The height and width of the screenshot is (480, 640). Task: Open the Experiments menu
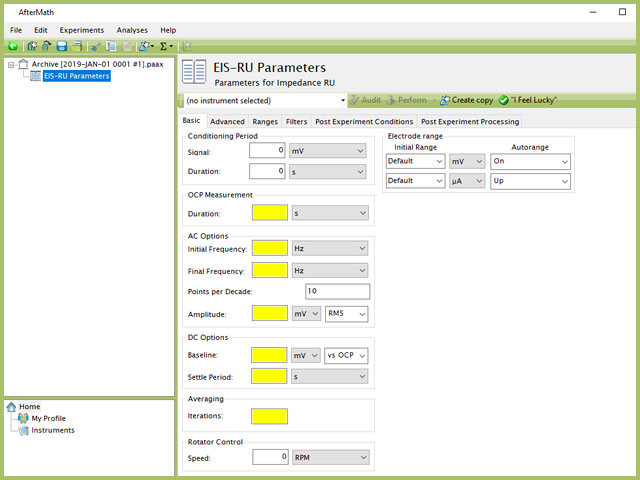(82, 30)
